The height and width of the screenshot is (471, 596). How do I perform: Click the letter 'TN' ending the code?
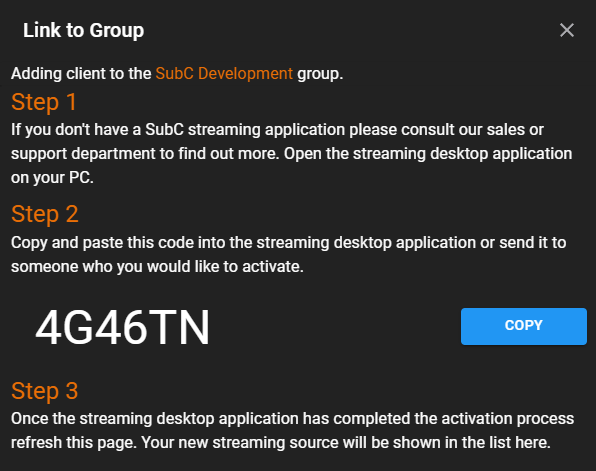[x=179, y=327]
